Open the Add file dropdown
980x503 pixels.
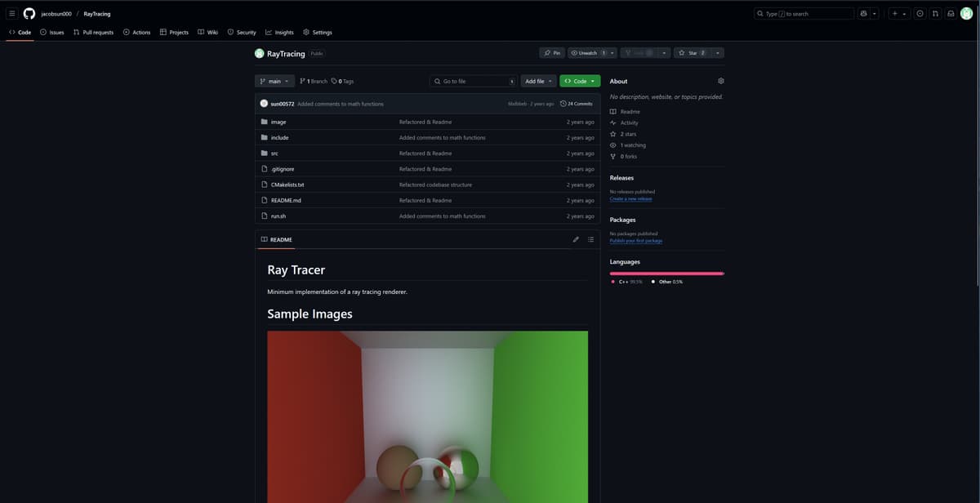pos(538,81)
